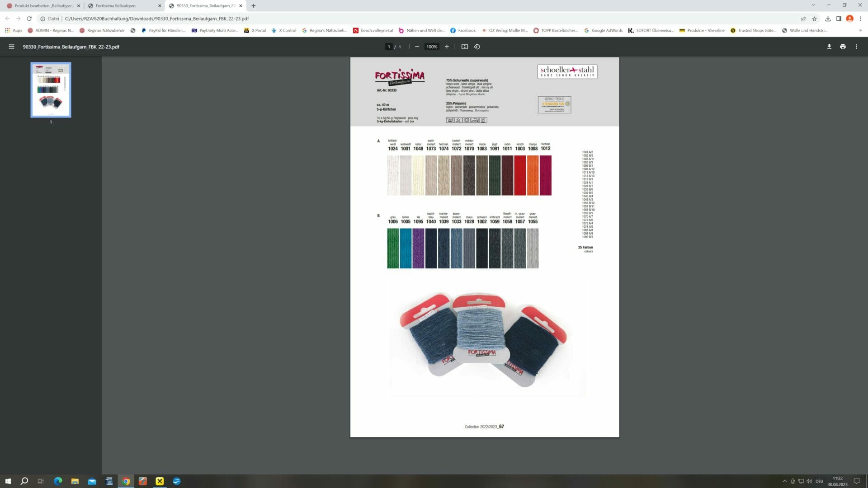Viewport: 868px width, 488px height.
Task: Click the zoom percentage field showing 100%
Action: point(432,47)
